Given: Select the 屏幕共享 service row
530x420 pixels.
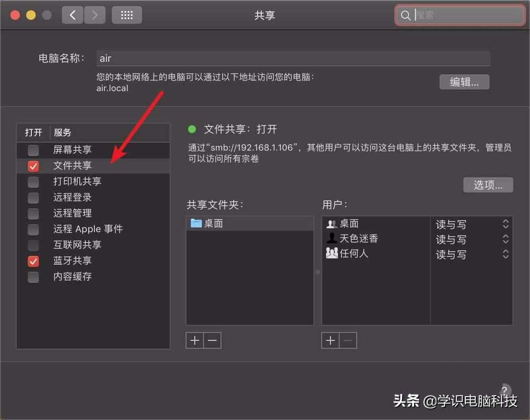Looking at the screenshot, I should [x=93, y=150].
